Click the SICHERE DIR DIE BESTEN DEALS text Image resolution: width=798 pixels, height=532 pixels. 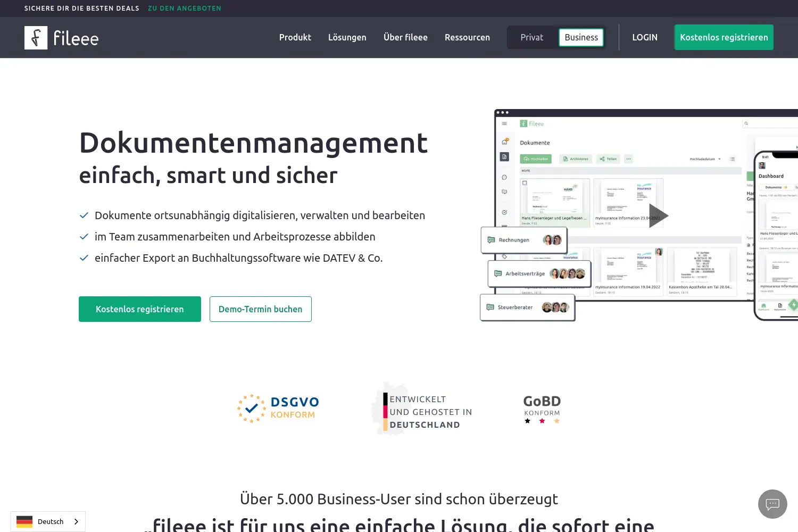[82, 9]
